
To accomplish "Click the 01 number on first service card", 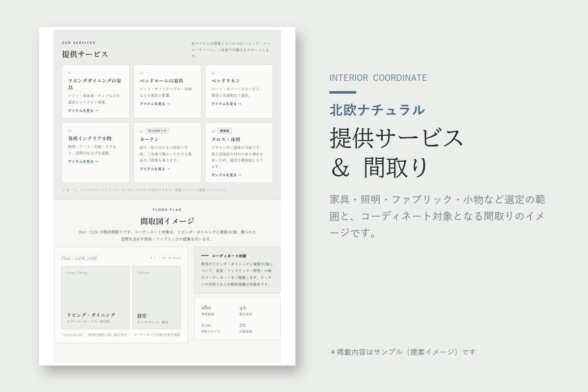I will (70, 73).
